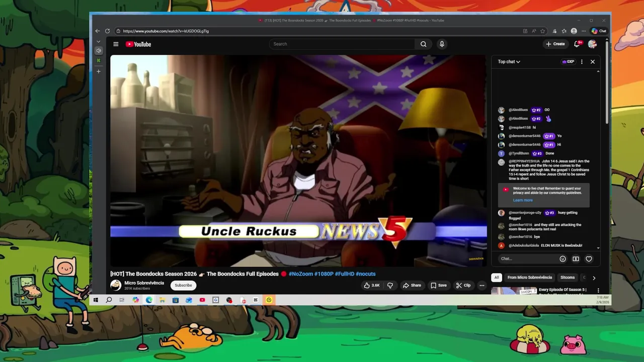Open the browser Copilot Chat button
644x362 pixels.
(599, 31)
